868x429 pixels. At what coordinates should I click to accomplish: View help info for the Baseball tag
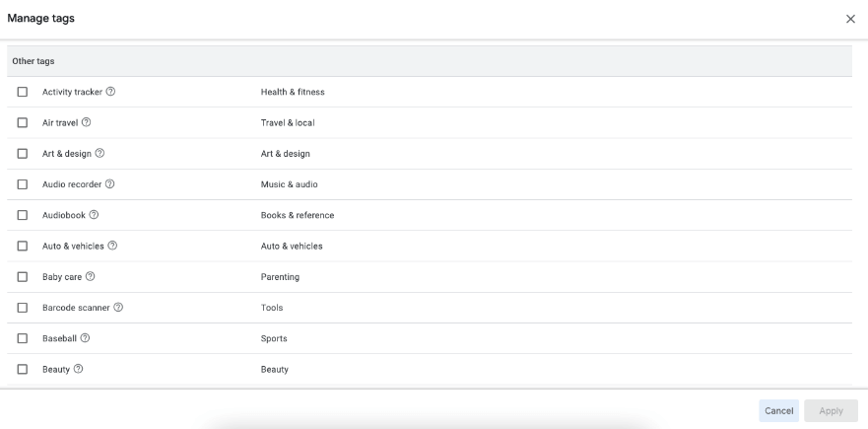pyautogui.click(x=85, y=338)
